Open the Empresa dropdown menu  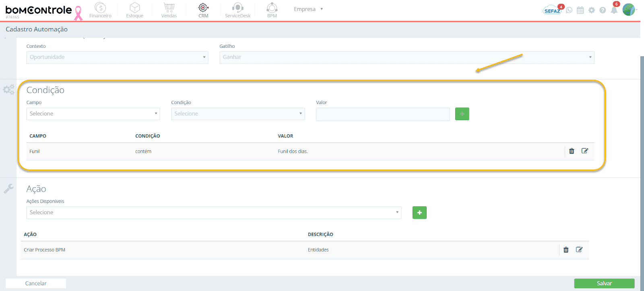pos(308,9)
